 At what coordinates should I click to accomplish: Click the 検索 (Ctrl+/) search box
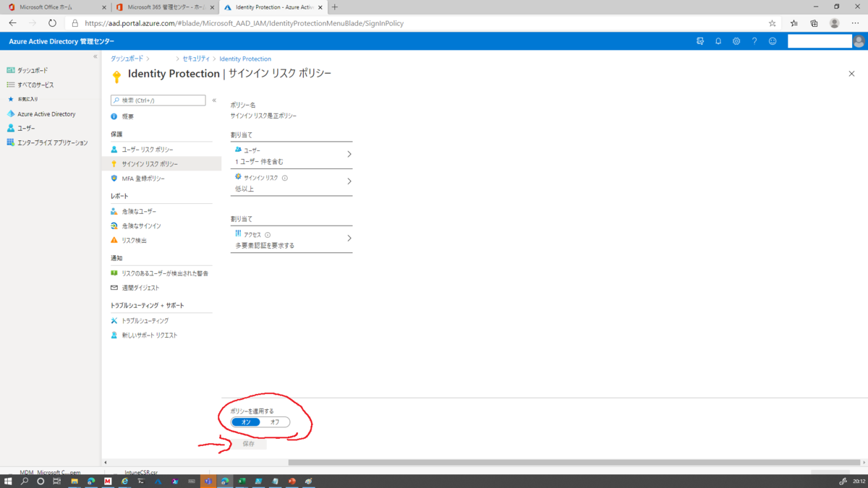158,100
